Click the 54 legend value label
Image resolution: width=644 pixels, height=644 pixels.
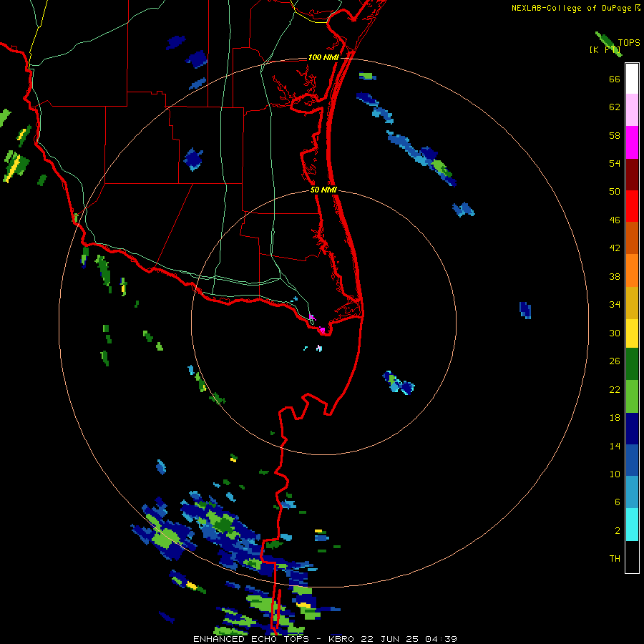[x=615, y=163]
